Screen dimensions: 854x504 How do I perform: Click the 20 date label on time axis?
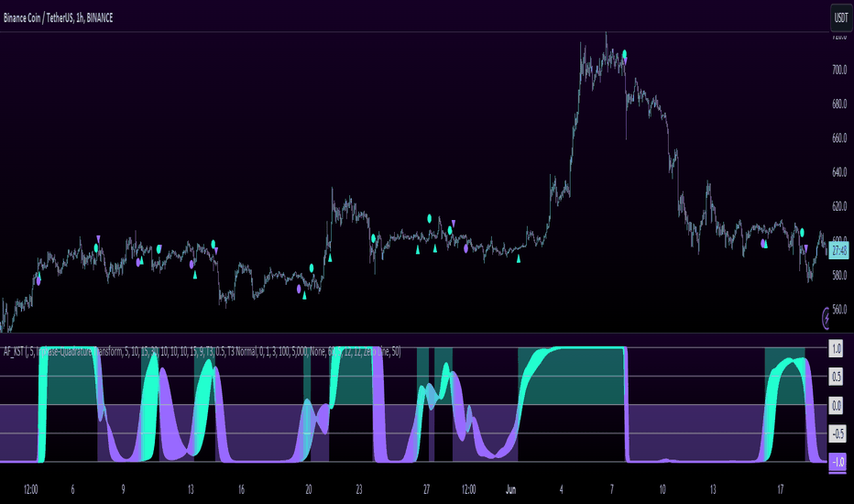[x=308, y=489]
